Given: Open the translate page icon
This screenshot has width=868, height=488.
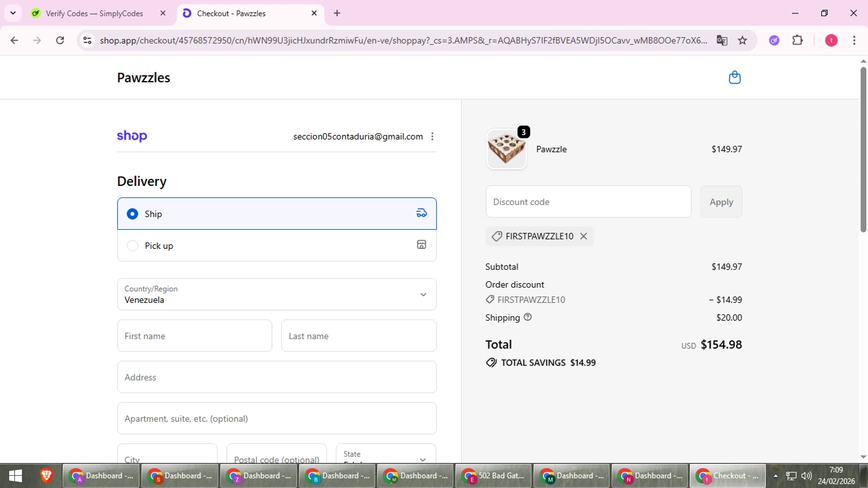Looking at the screenshot, I should [722, 41].
